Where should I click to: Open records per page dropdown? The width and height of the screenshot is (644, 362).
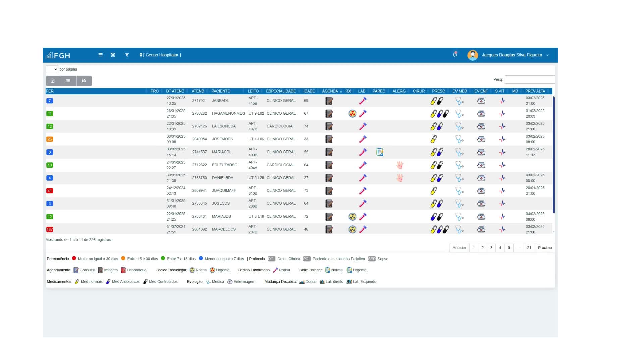[x=52, y=69]
